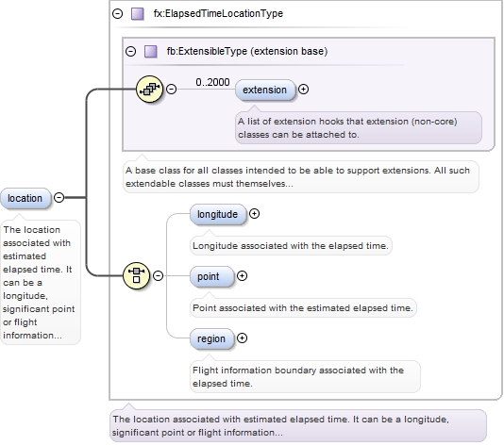Expand the extension element
Image resolution: width=504 pixels, height=445 pixels.
click(x=303, y=89)
